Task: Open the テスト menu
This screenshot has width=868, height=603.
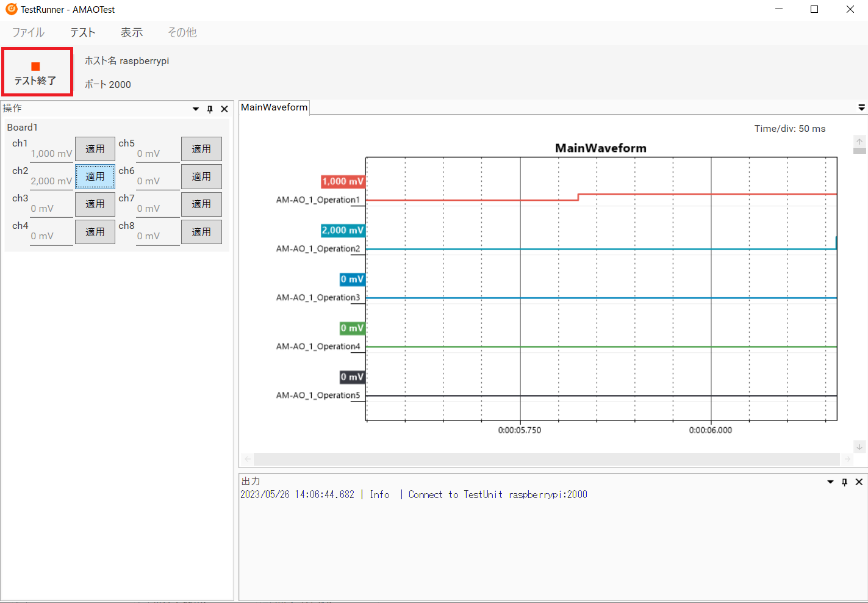Action: click(82, 32)
